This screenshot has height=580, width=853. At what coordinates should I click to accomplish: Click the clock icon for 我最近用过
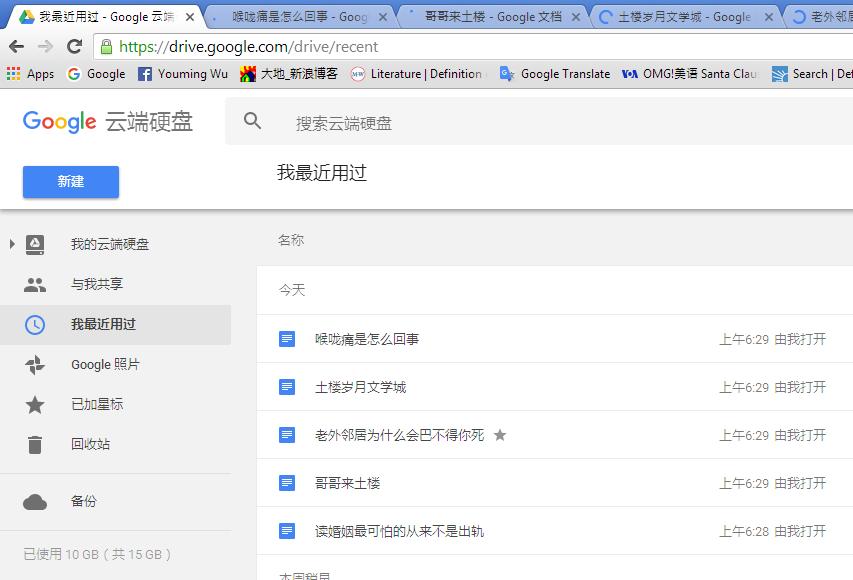(35, 325)
